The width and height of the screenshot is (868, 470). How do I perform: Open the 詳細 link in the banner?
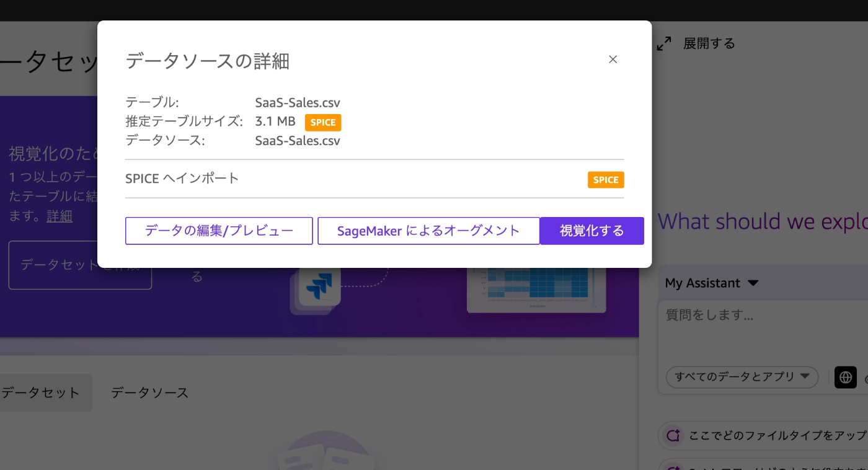tap(60, 216)
